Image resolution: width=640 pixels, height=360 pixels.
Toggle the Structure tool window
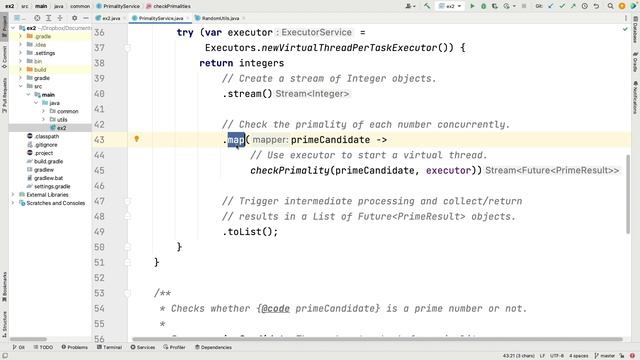point(4,324)
